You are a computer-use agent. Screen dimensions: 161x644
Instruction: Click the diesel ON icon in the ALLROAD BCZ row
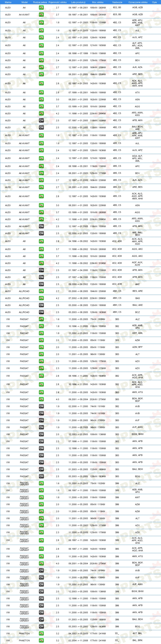click(41, 312)
